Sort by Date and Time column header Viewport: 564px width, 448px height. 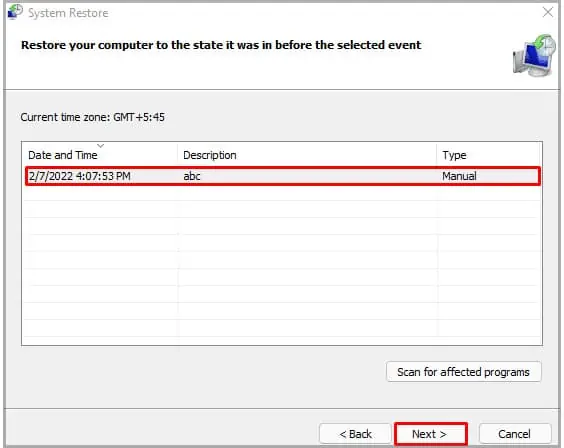(100, 155)
